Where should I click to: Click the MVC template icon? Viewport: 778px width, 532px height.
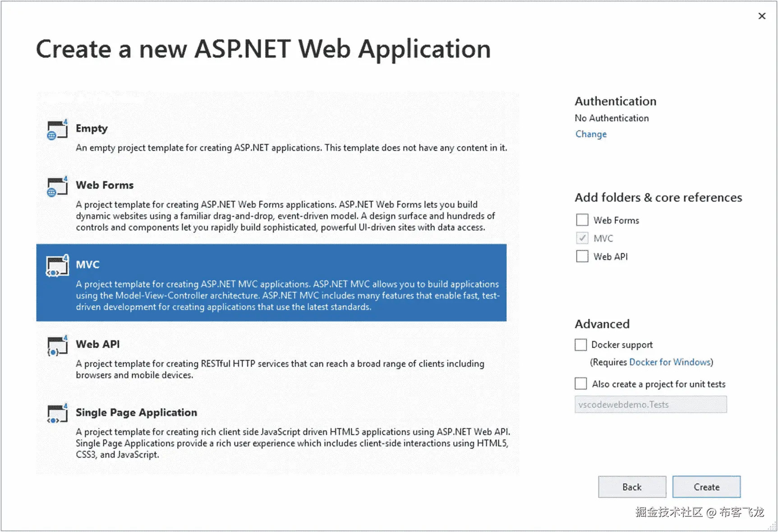coord(57,266)
